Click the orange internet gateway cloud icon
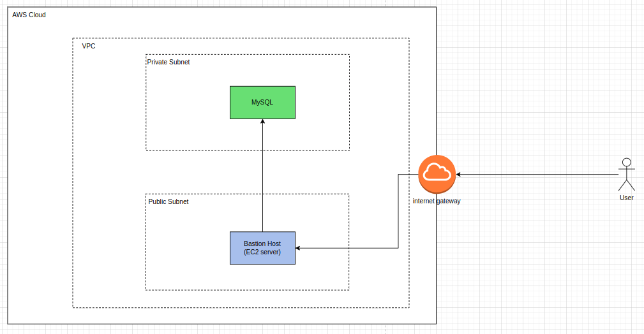 coord(437,174)
